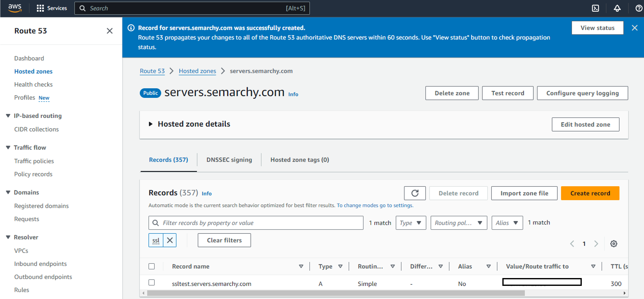Viewport: 644px width, 299px height.
Task: Select all records header checkbox
Action: click(152, 266)
